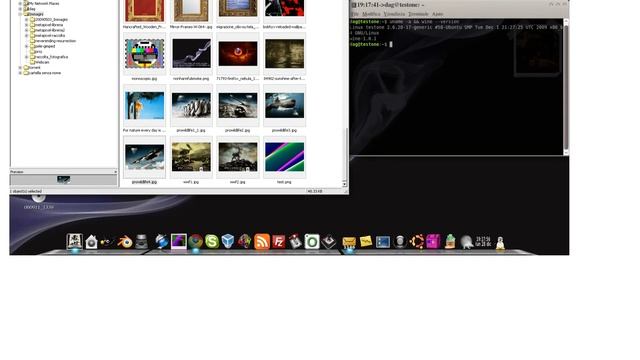
Task: Click the grey bird-shaped dock icon near the clock
Action: (x=466, y=242)
